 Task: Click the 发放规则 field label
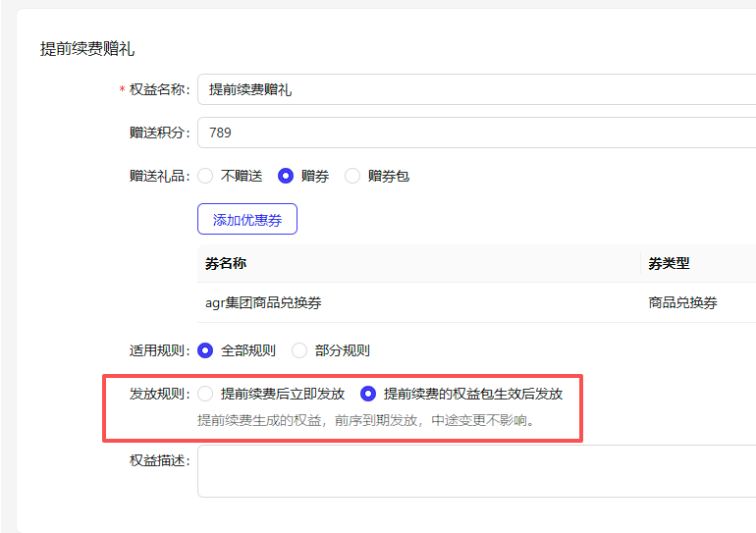click(x=159, y=394)
